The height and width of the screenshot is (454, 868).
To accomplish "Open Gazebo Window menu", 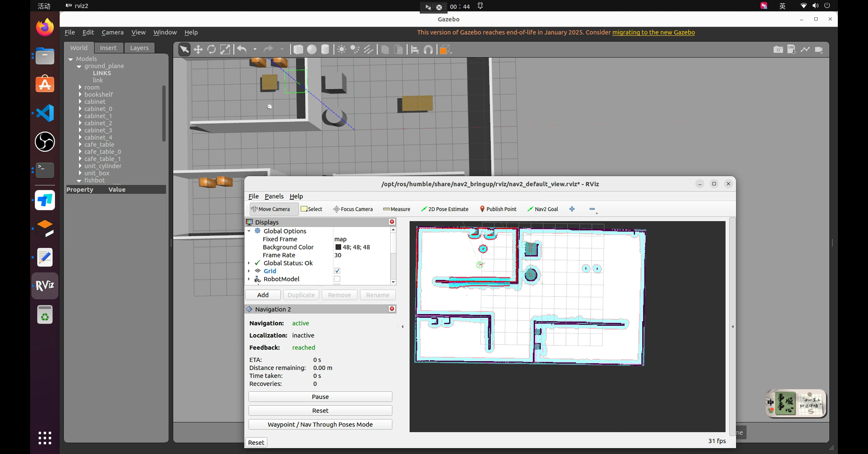I will pos(165,32).
